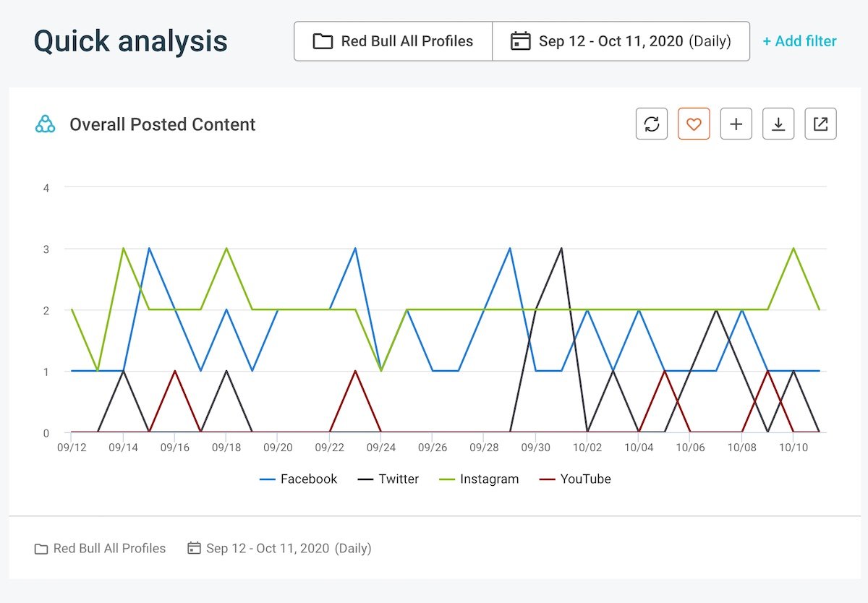Click the dark red YouTube legend swatch
The image size is (868, 603).
tap(547, 479)
